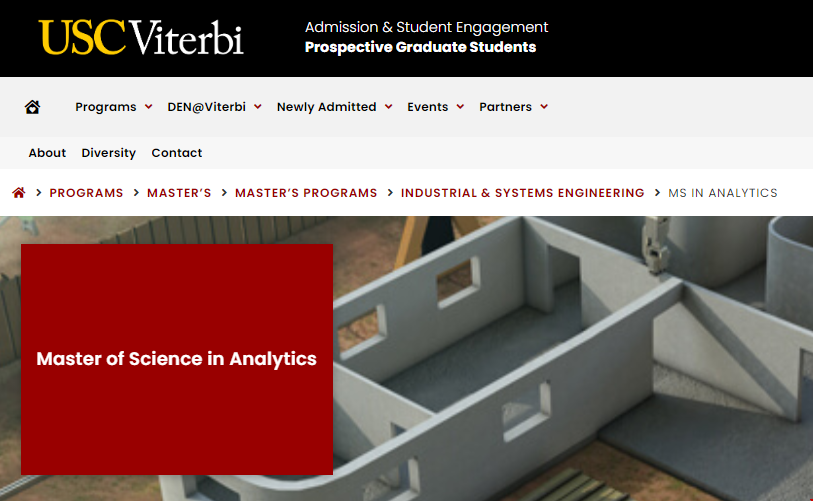Screen dimensions: 813x501
Task: Click the USC Viterbi logo
Action: (141, 37)
